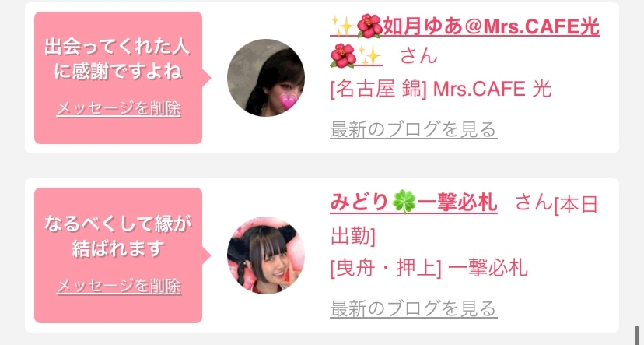644x345 pixels.
Task: Click the 出会ってくれた人に感謝ですよね bubble text
Action: (x=117, y=60)
